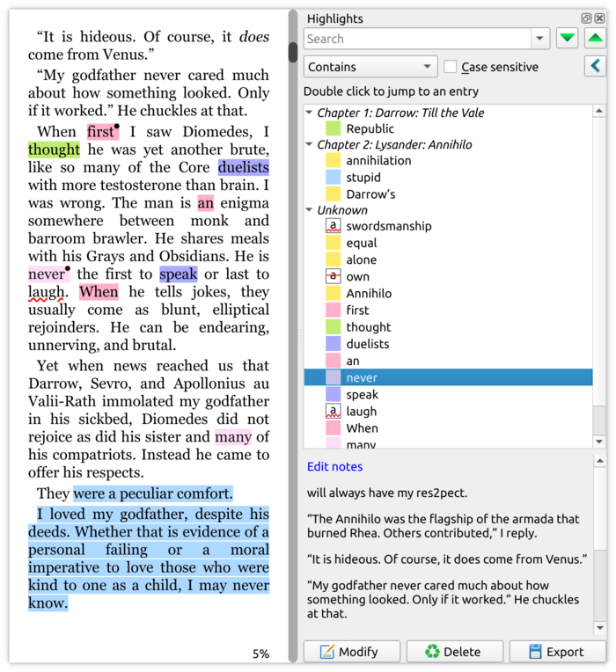This screenshot has width=616, height=672.
Task: Jump to next highlight match arrow
Action: [567, 39]
